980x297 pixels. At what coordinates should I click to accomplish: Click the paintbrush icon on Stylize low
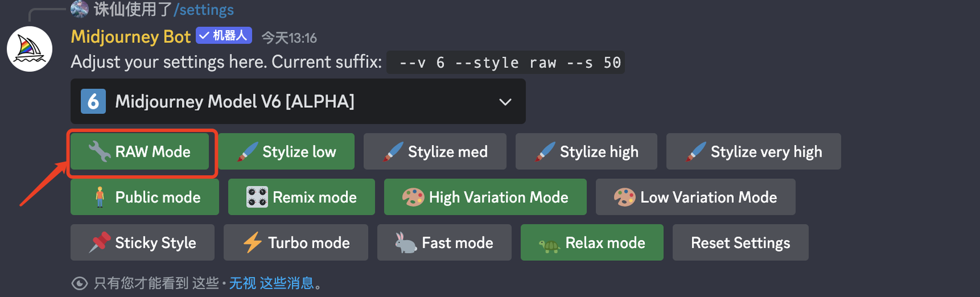click(247, 152)
